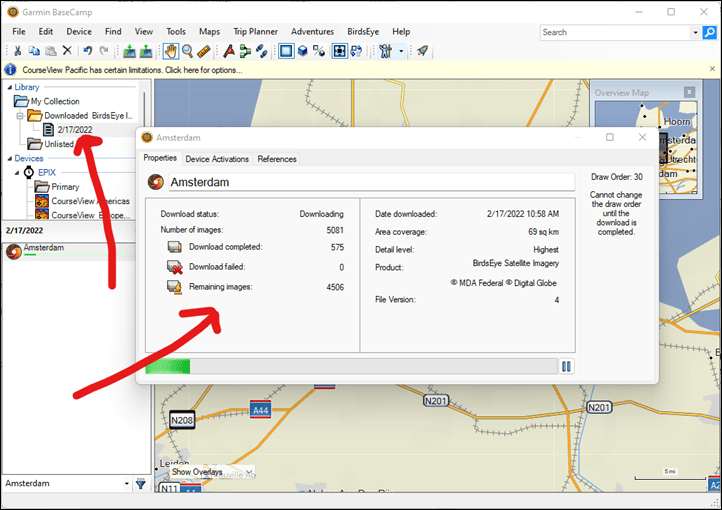Screen dimensions: 722x510
Task: Click the Redo arrow icon
Action: (104, 51)
